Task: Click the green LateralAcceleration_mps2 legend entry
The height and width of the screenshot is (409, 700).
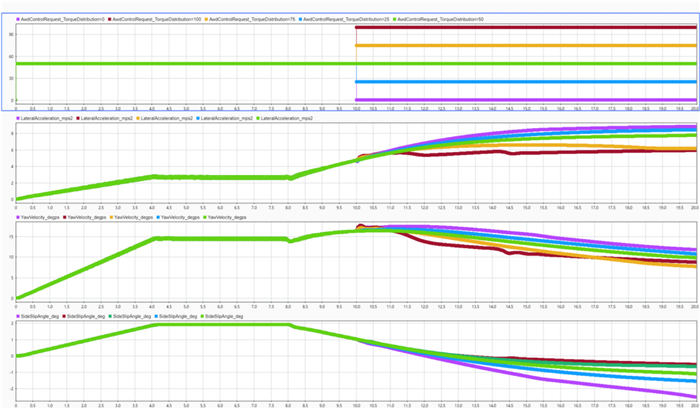Action: coord(288,119)
